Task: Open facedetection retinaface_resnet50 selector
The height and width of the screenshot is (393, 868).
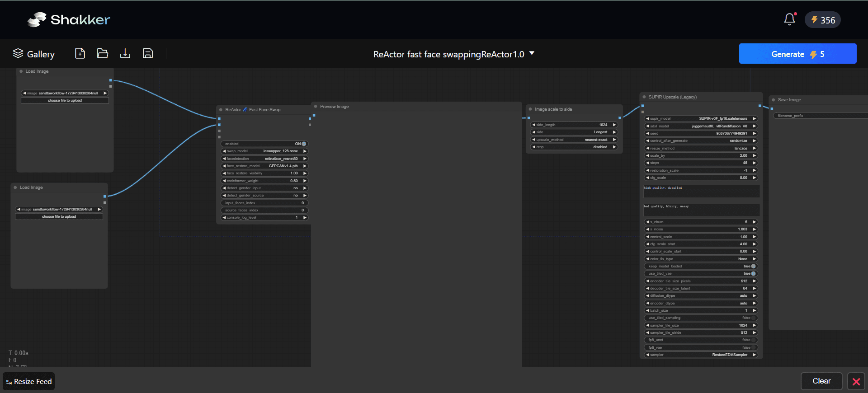Action: 264,159
